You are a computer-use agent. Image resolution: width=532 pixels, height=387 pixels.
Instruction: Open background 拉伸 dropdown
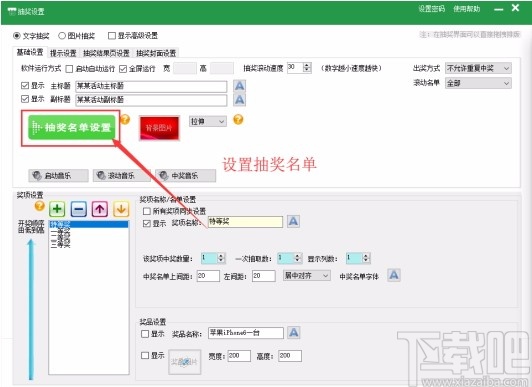(208, 121)
